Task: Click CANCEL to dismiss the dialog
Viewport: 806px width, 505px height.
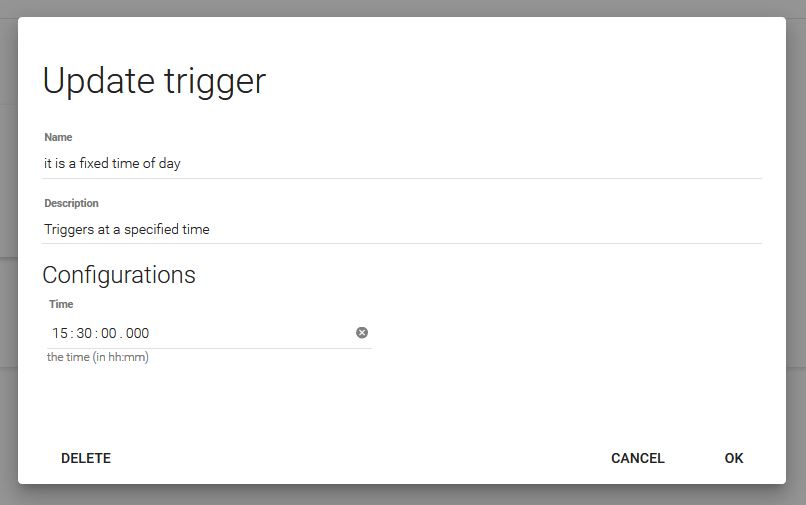Action: tap(637, 458)
